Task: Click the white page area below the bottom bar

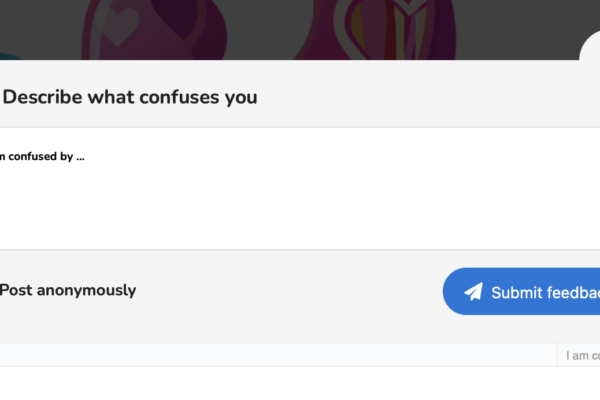Action: (300, 384)
